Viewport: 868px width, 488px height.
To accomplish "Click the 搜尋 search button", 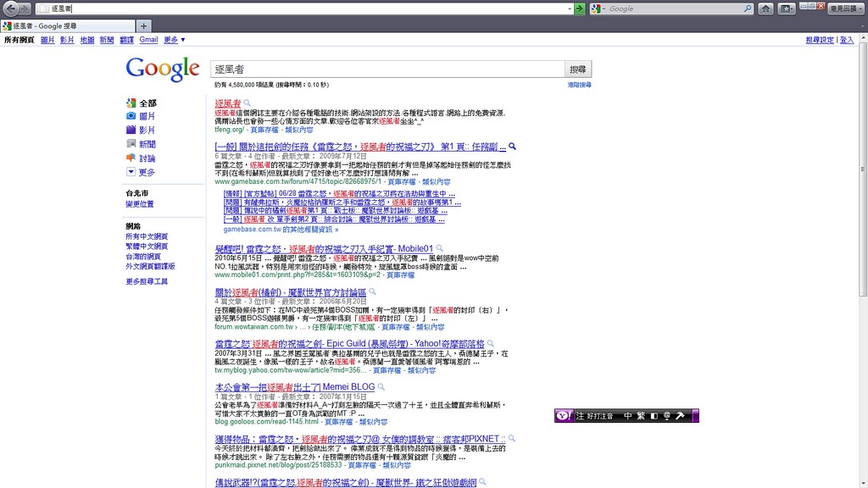I will [578, 69].
